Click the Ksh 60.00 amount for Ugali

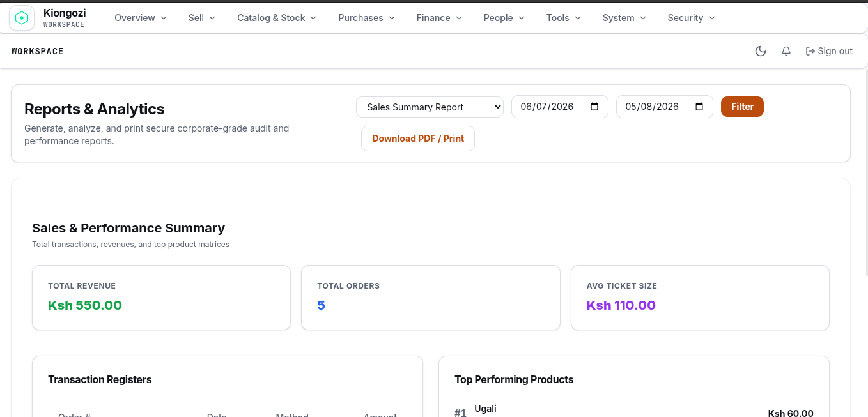[x=791, y=413]
